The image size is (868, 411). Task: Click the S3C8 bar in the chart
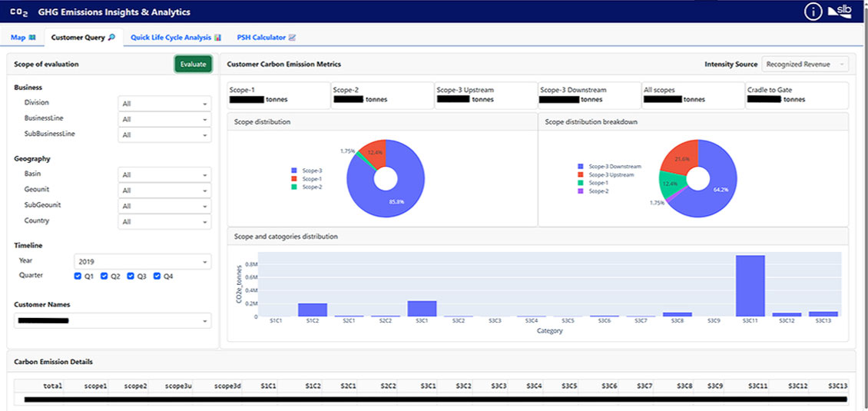[677, 314]
